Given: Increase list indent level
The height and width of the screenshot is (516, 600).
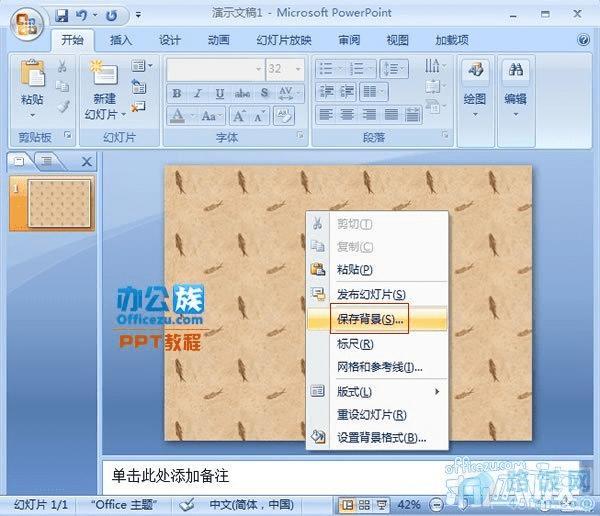Looking at the screenshot, I should [x=347, y=91].
